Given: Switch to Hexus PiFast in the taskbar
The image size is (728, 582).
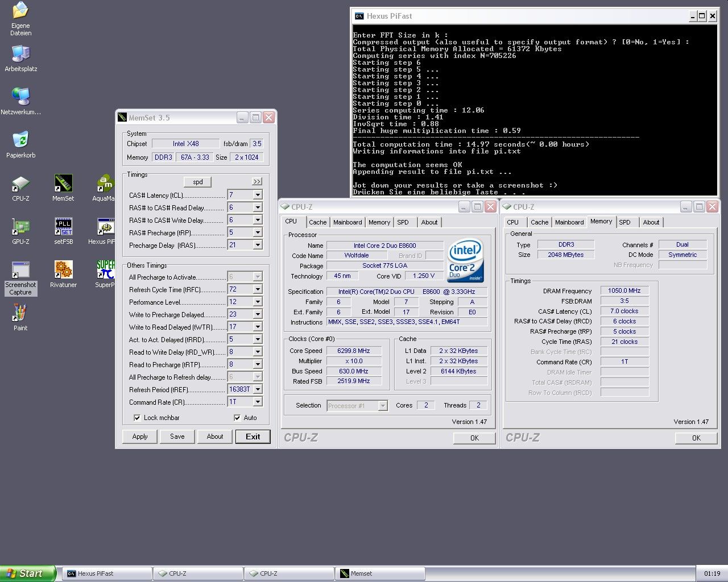Looking at the screenshot, I should (x=107, y=573).
